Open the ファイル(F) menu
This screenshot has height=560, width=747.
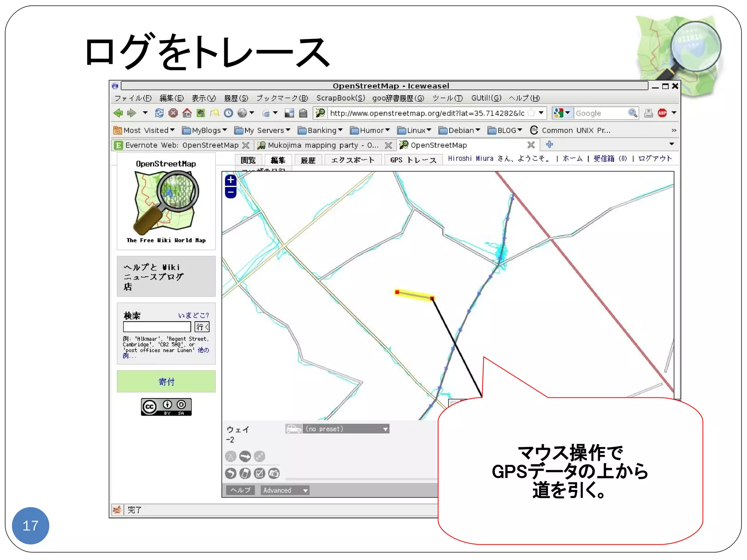click(133, 98)
